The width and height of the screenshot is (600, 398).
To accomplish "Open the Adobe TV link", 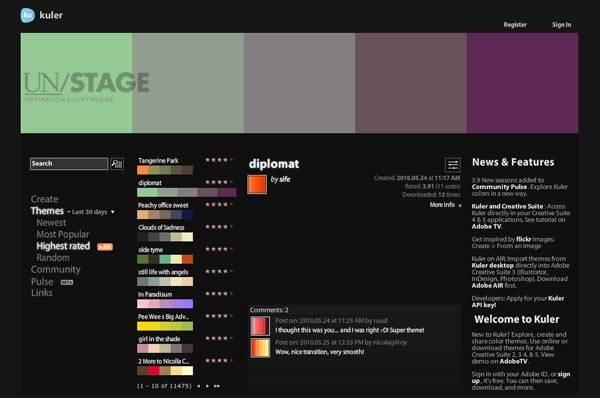I will pyautogui.click(x=486, y=226).
